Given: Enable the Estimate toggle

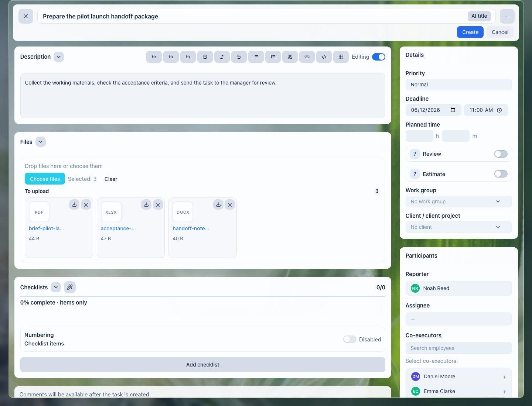Looking at the screenshot, I should pos(501,174).
